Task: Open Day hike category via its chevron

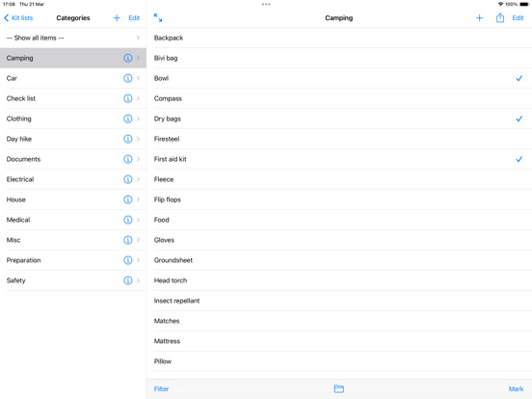Action: tap(138, 139)
